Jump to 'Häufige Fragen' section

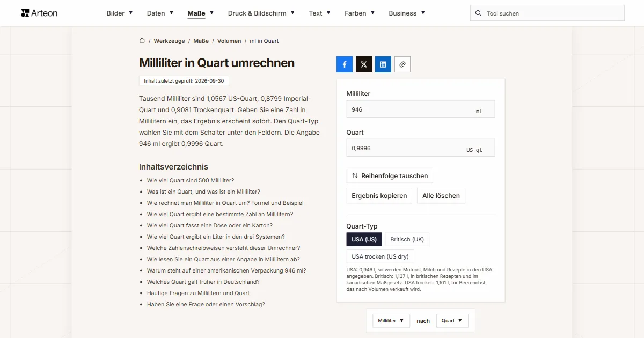coord(198,293)
